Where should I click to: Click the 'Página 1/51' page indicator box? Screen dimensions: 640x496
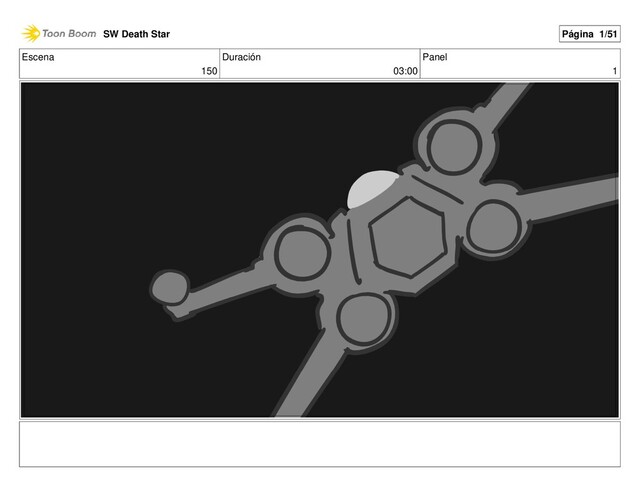click(x=589, y=34)
